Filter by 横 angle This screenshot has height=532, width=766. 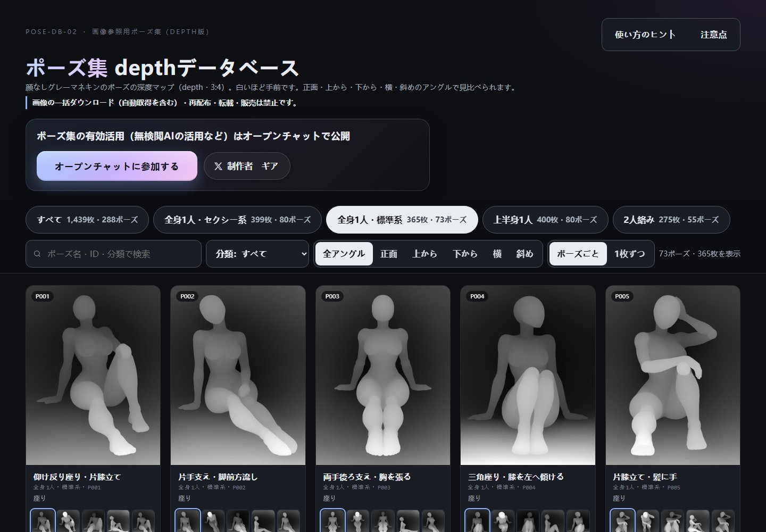pos(497,254)
